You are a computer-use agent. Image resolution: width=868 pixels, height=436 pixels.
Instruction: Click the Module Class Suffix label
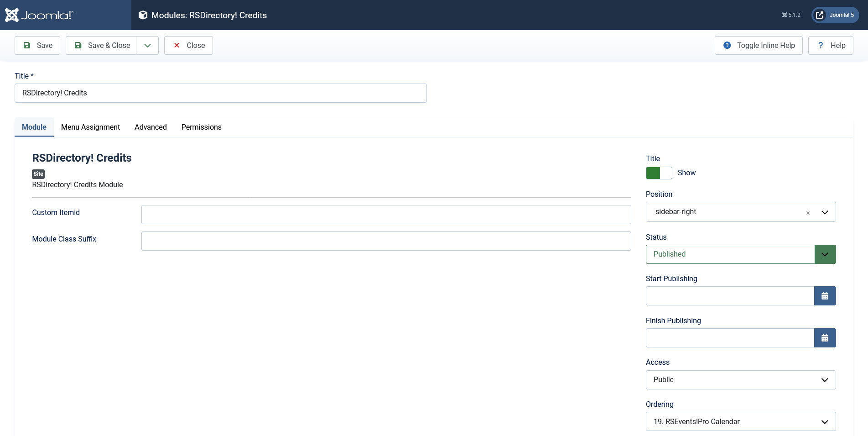(64, 239)
